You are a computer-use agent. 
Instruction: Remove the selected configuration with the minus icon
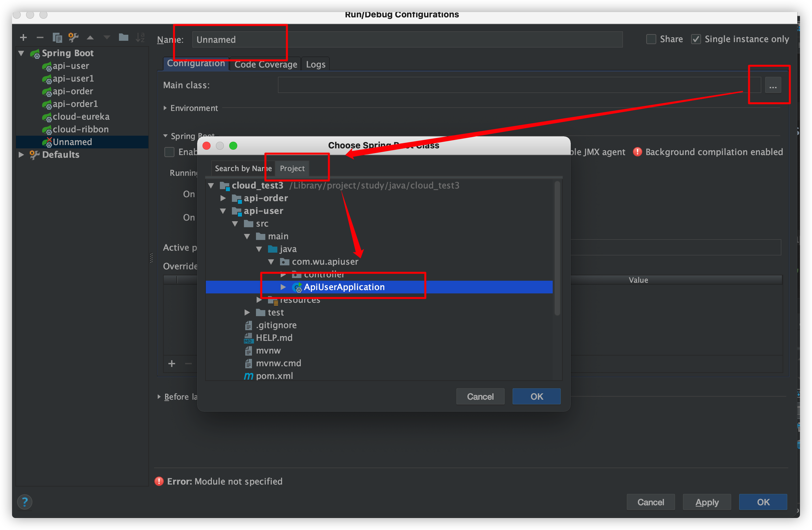pyautogui.click(x=40, y=37)
